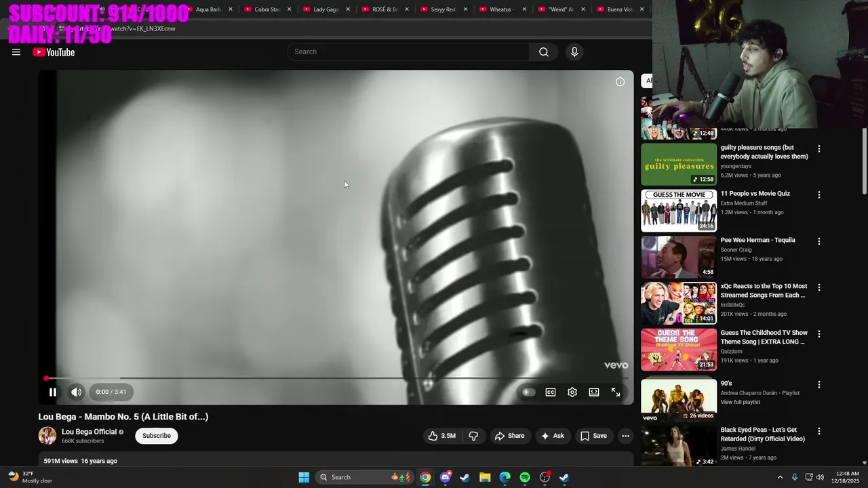Open Black Eyed Peas video title
Screen dimensions: 868x488
point(763,434)
